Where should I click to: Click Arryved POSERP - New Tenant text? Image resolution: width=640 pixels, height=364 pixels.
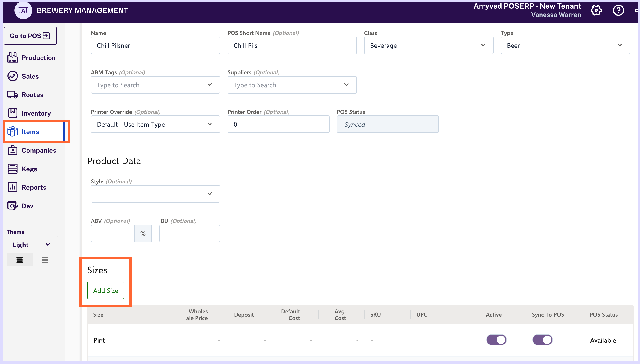pyautogui.click(x=528, y=6)
